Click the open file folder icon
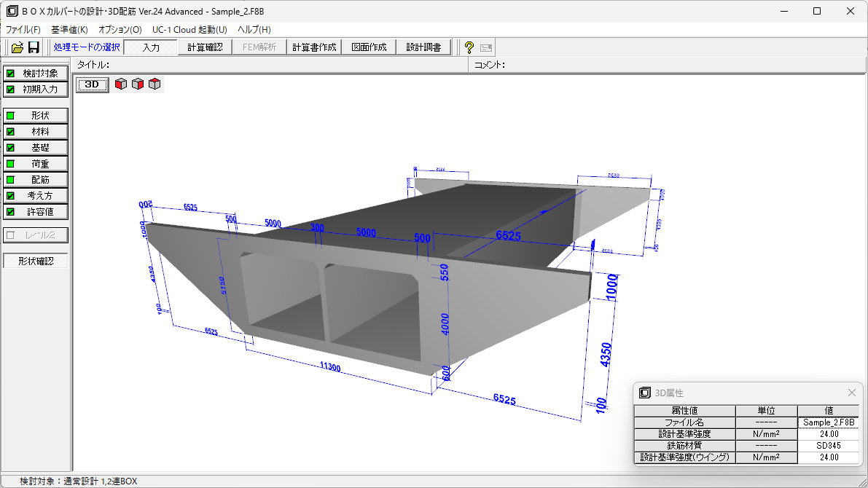The width and height of the screenshot is (868, 488). click(x=17, y=47)
